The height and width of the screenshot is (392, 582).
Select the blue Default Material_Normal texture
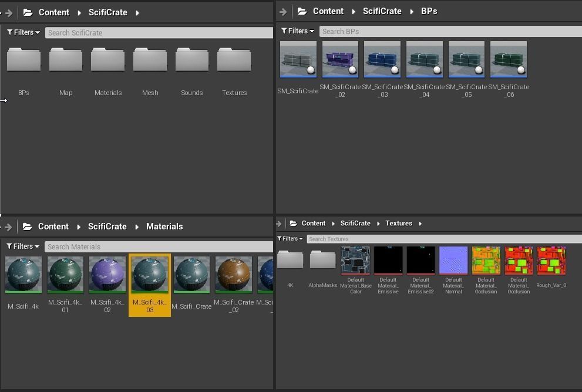click(x=453, y=261)
